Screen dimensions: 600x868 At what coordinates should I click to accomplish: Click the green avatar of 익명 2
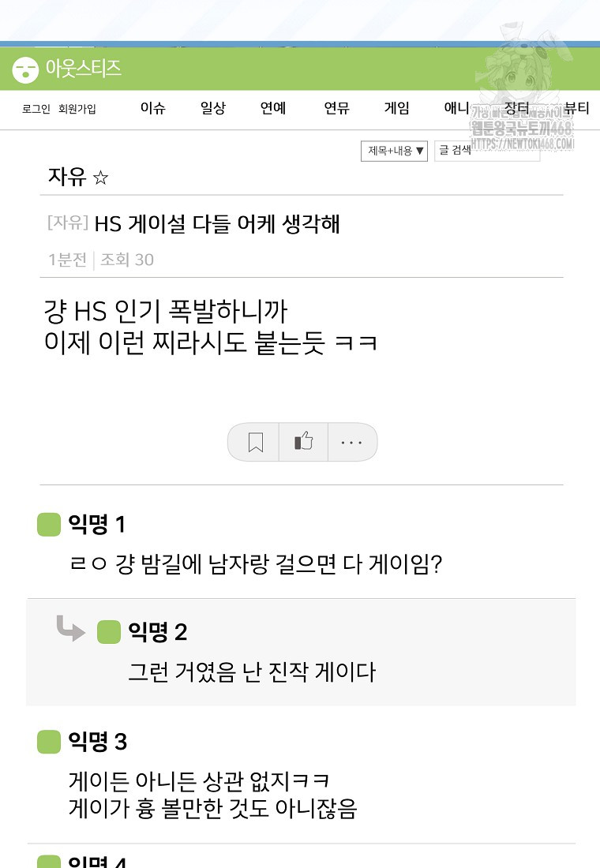pyautogui.click(x=109, y=632)
